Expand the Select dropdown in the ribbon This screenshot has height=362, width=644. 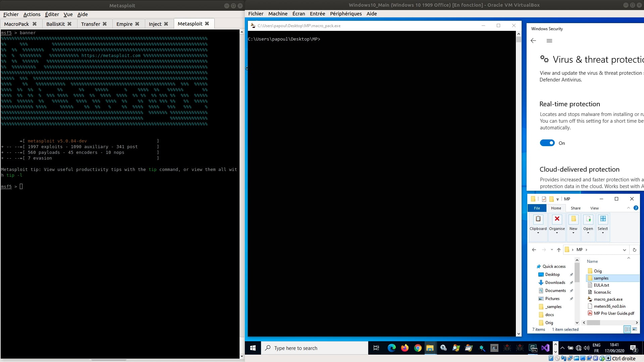click(603, 233)
